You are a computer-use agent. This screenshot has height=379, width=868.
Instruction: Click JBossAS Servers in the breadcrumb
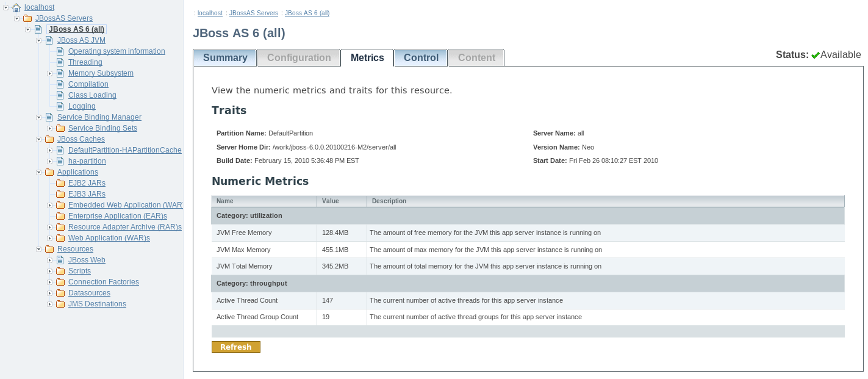pyautogui.click(x=253, y=13)
